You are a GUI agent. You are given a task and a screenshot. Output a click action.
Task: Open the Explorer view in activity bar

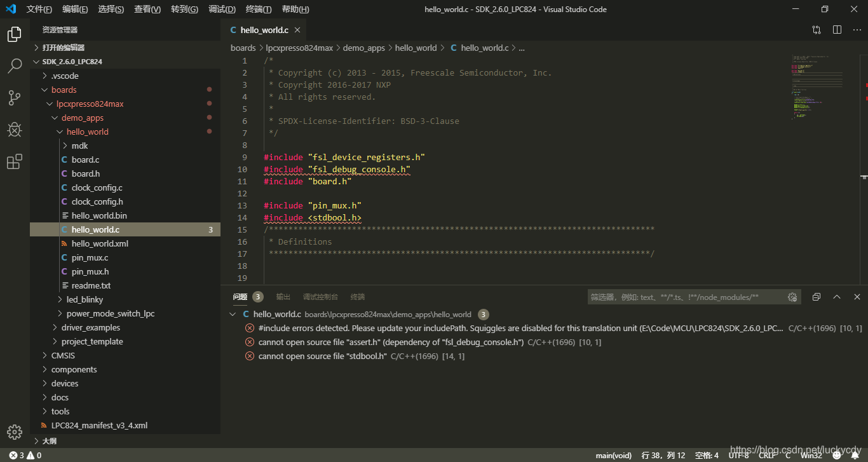tap(15, 34)
